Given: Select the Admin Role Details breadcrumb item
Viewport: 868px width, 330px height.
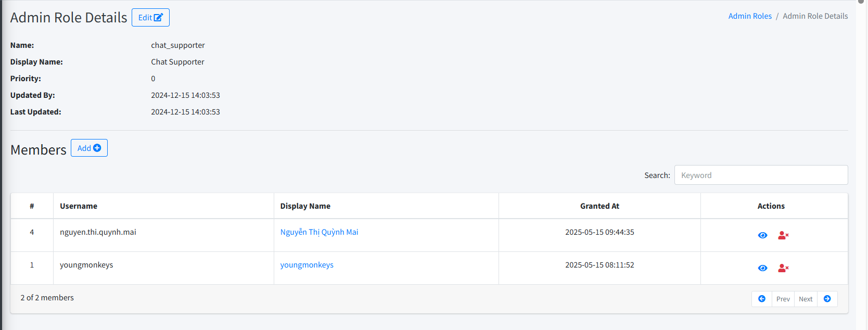Looking at the screenshot, I should [815, 16].
